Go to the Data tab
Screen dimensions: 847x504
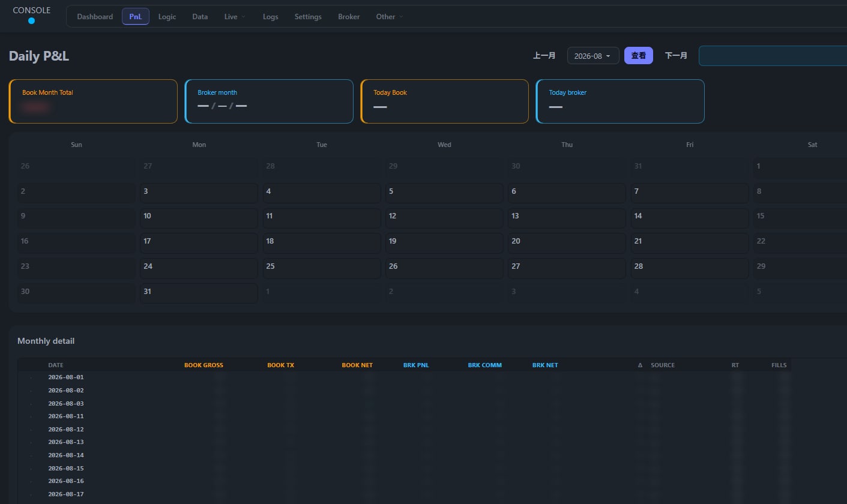point(200,17)
